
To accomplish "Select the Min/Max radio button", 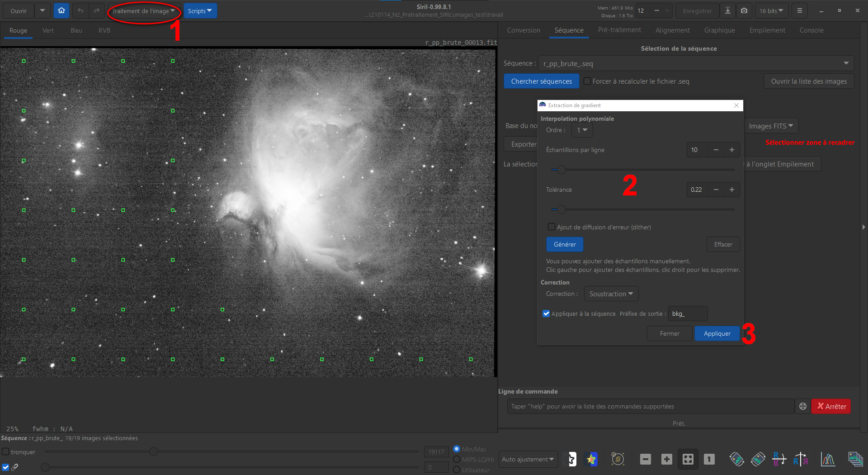I will point(457,449).
